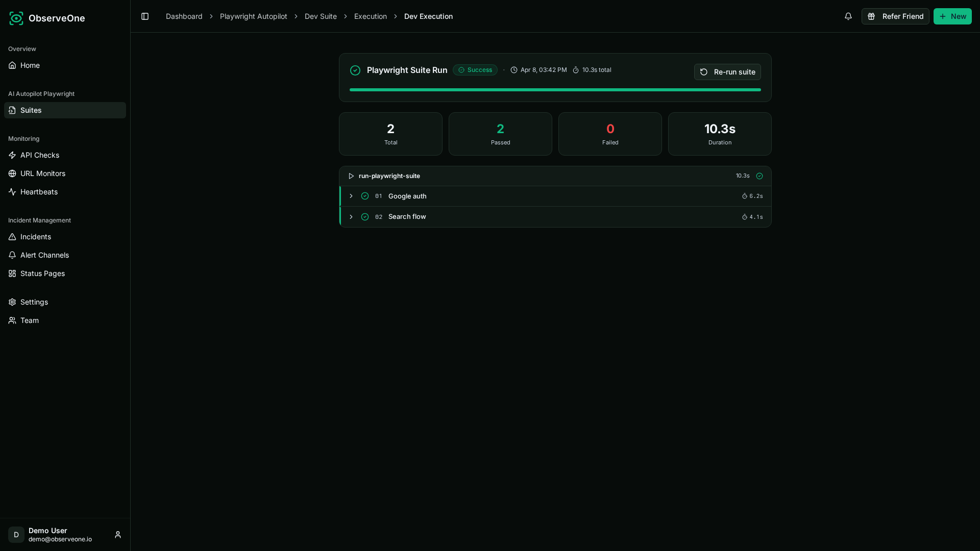This screenshot has height=551, width=980.
Task: Click the stopwatch icon beside 10.3s total
Action: pos(576,70)
